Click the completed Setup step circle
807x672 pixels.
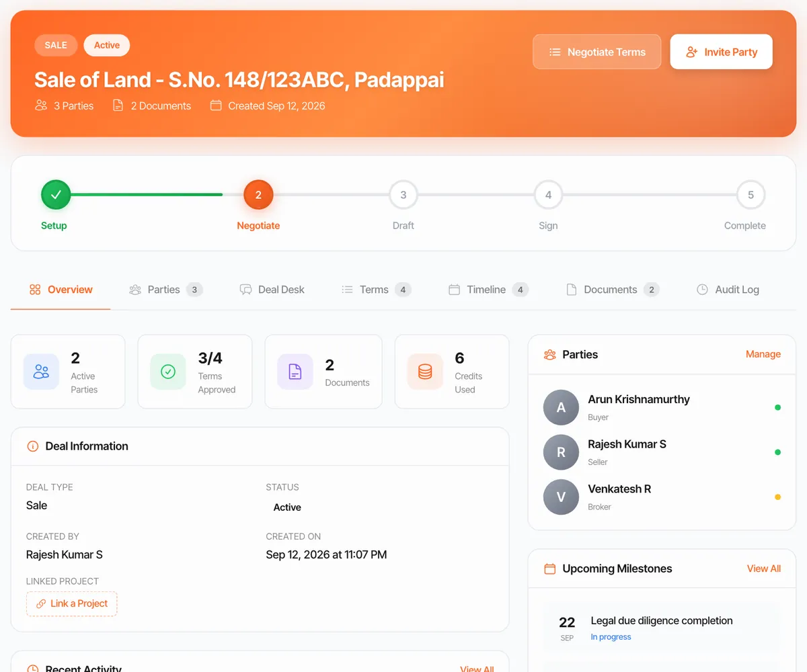56,195
